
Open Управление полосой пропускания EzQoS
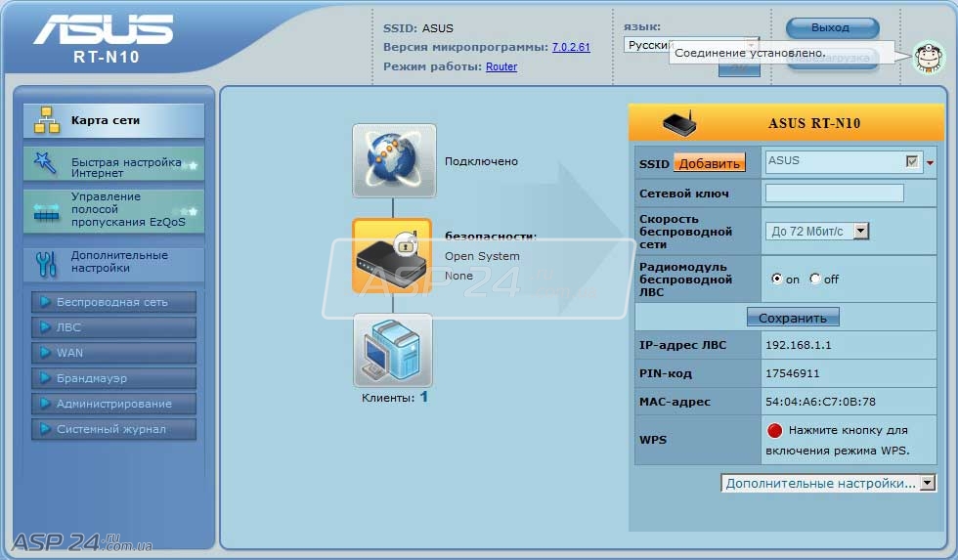(113, 211)
